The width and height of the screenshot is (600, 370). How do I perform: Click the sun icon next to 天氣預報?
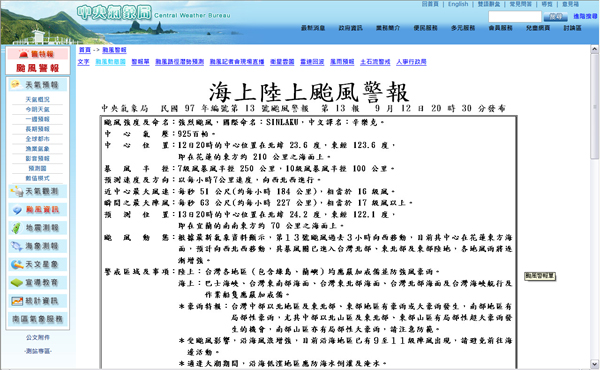pyautogui.click(x=16, y=85)
